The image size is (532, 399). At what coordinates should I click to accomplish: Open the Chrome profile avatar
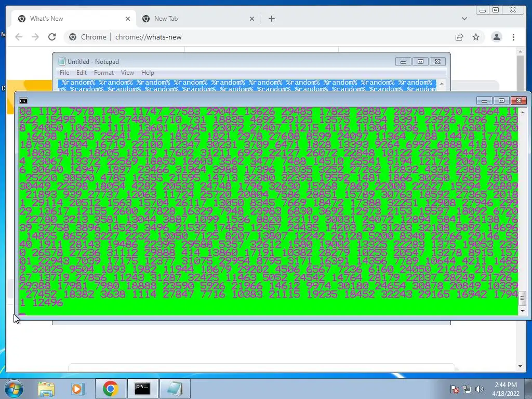click(496, 37)
